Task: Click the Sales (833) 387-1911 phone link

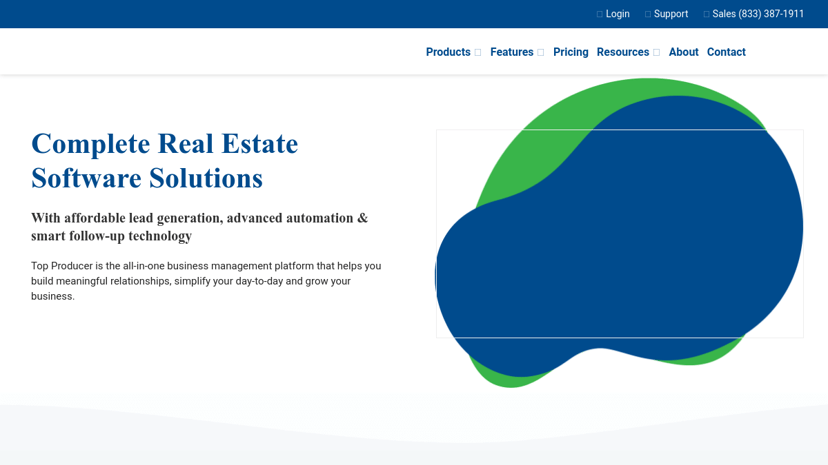Action: tap(758, 14)
